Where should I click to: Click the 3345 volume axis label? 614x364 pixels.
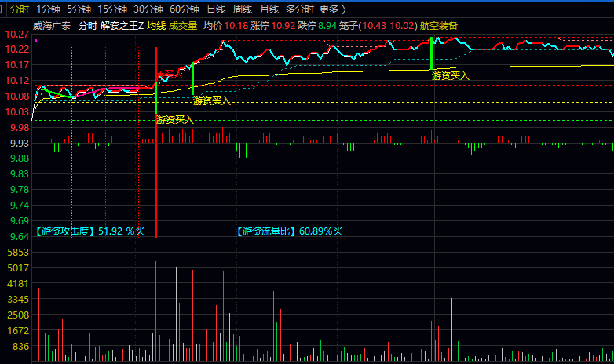pyautogui.click(x=18, y=300)
